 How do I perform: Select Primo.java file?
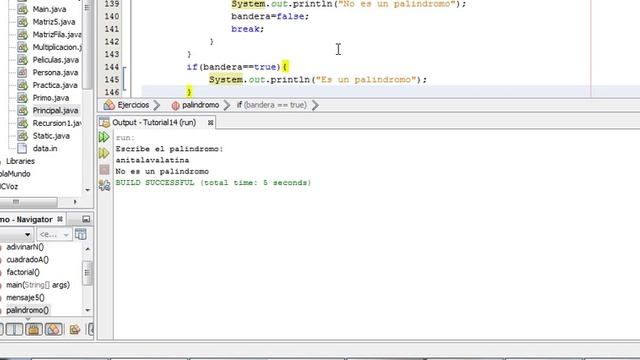(x=51, y=98)
